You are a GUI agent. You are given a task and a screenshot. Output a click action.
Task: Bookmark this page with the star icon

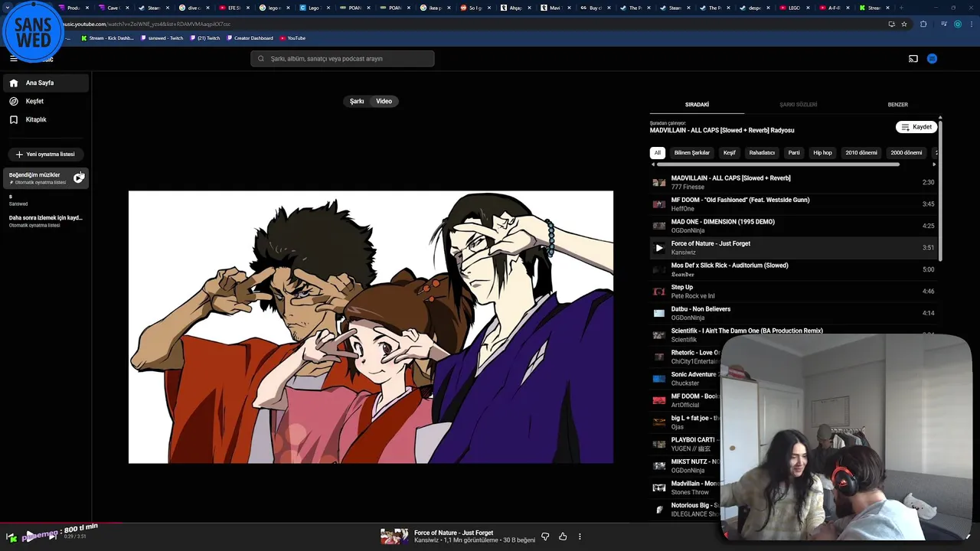point(904,24)
